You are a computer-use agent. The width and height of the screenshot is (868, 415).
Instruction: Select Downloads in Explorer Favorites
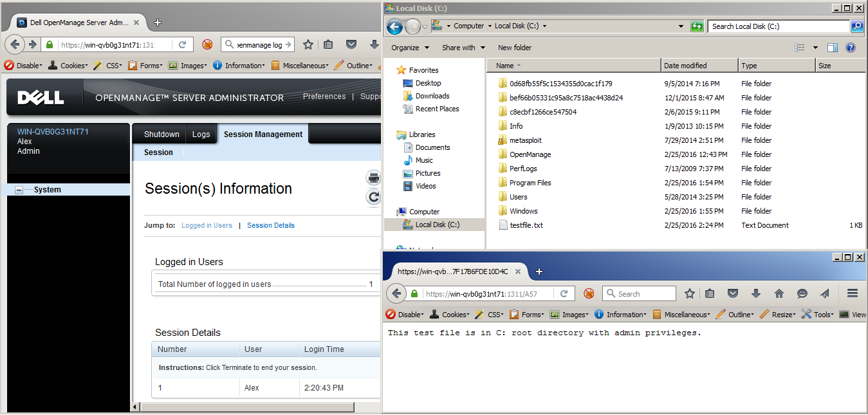coord(432,96)
